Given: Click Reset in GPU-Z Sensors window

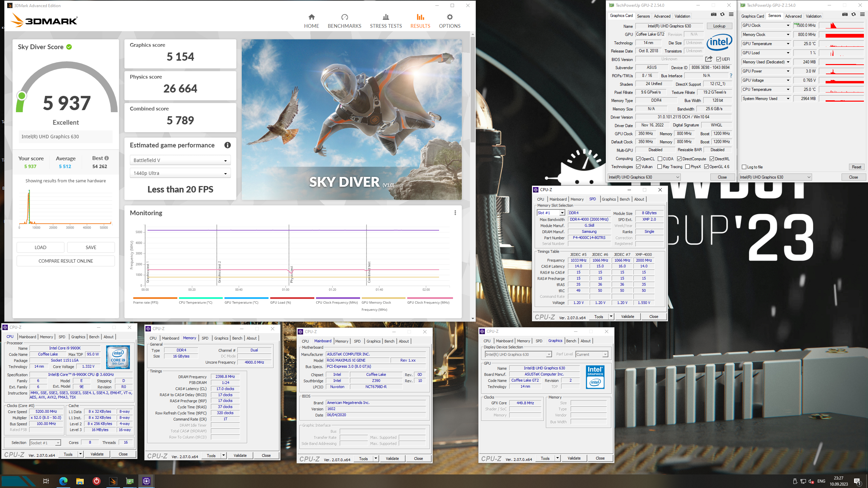Looking at the screenshot, I should (x=856, y=167).
